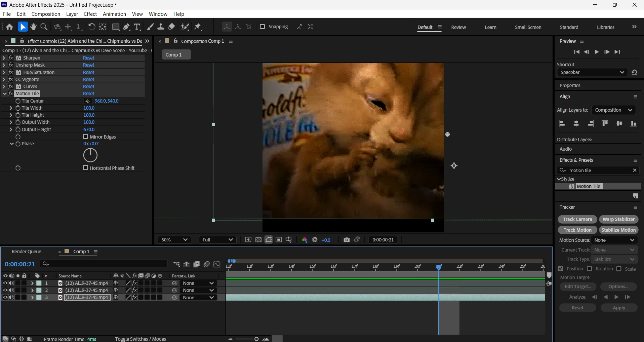644x342 pixels.
Task: Adjust the Phase angle dial
Action: (90, 155)
